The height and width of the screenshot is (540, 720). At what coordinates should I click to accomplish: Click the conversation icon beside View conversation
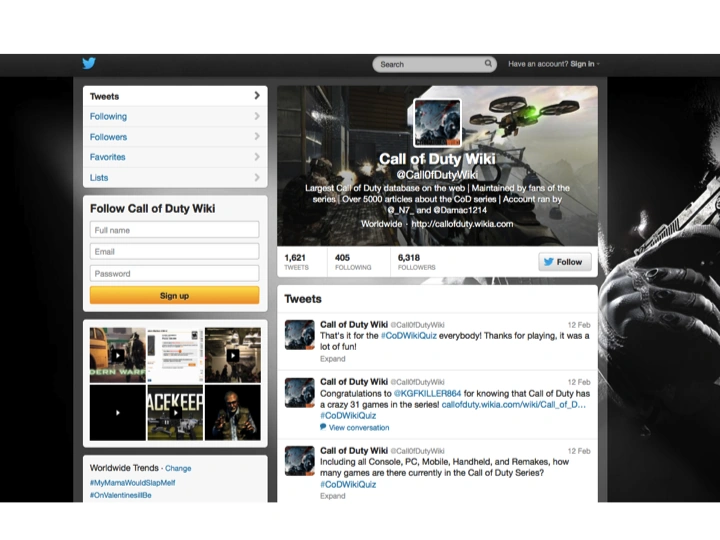point(323,427)
